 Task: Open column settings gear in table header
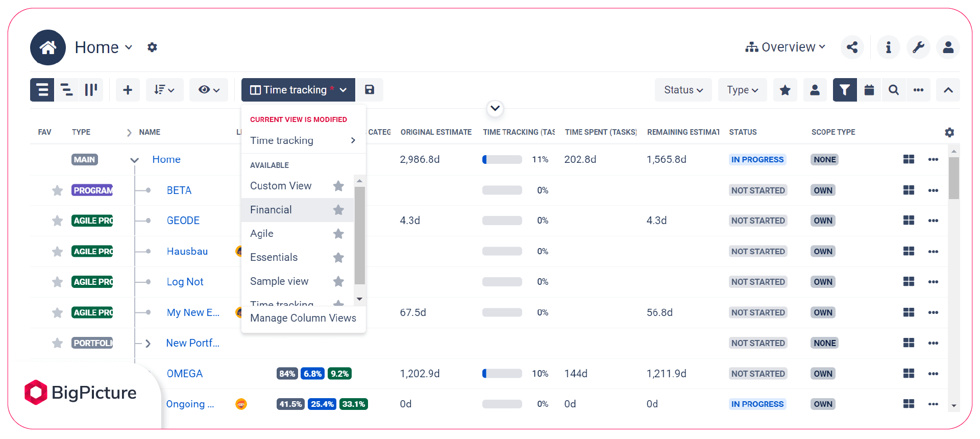949,132
